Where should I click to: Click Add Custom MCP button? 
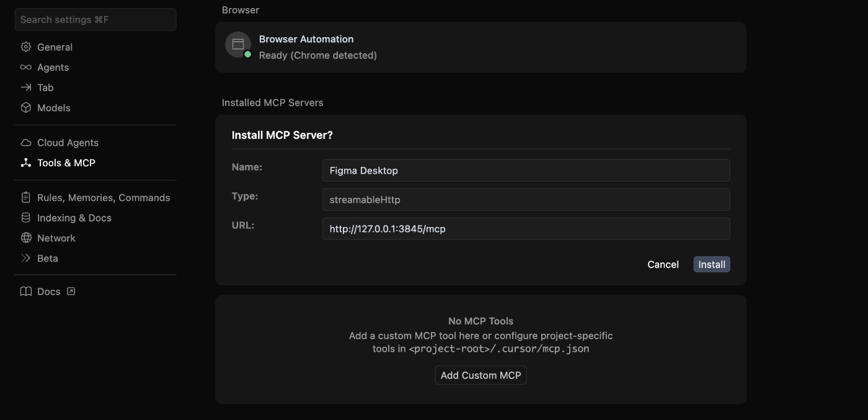(x=480, y=375)
